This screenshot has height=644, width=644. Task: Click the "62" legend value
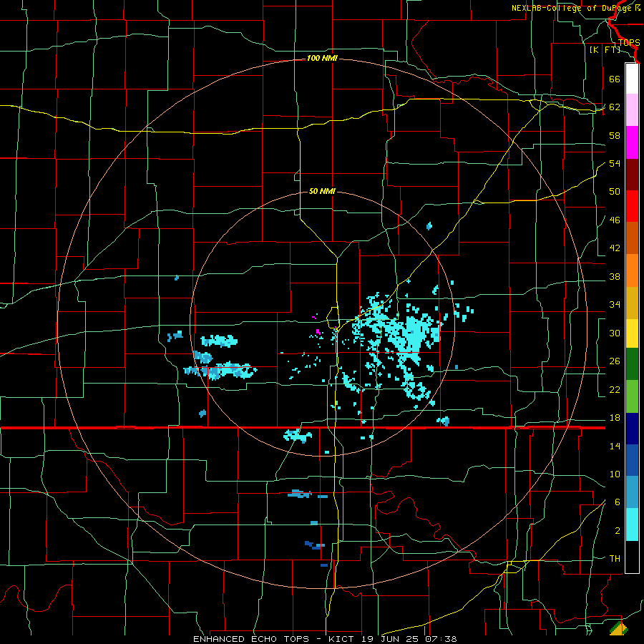615,107
